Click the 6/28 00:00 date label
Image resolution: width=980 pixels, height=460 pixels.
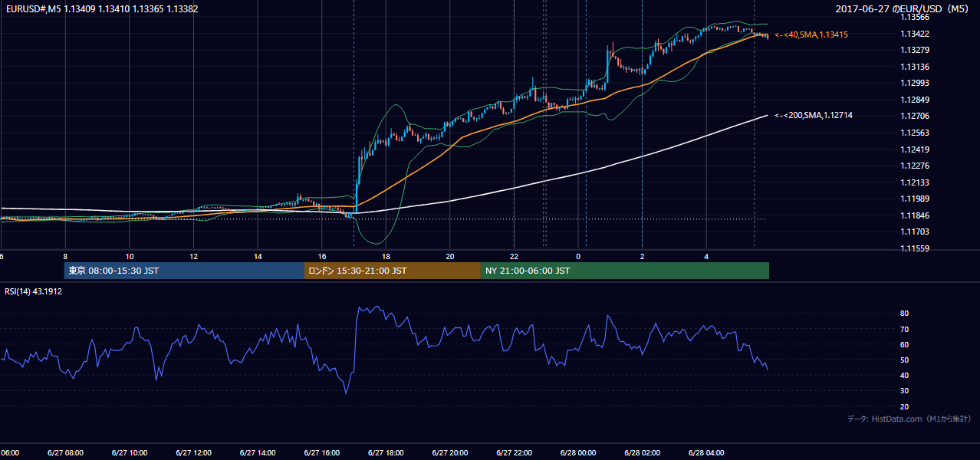577,452
